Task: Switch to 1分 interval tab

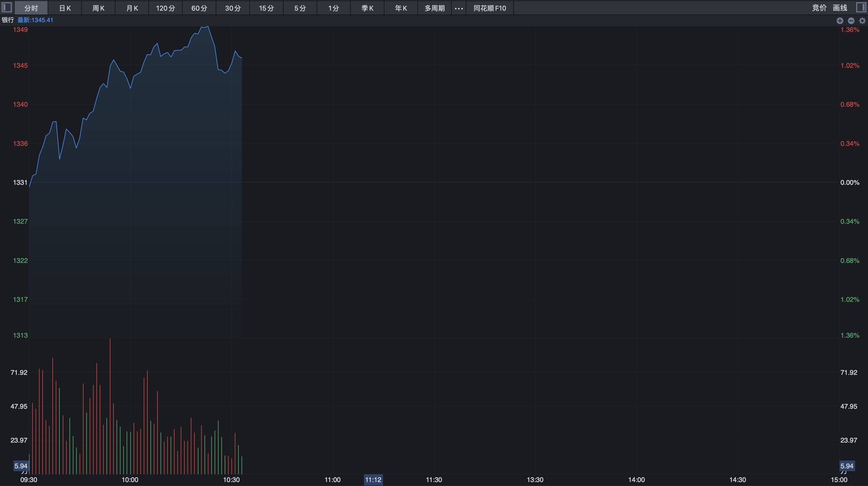Action: (334, 8)
